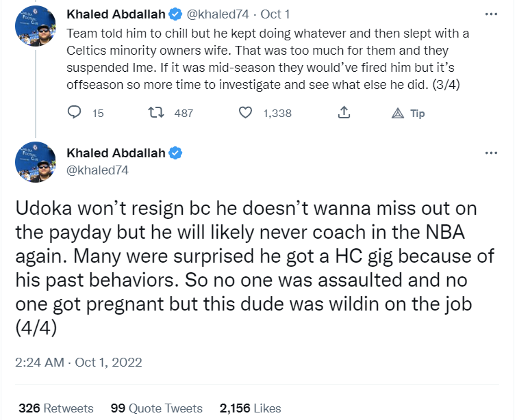Open the Oct 1 date link on first tweet
517x420 pixels.
click(277, 14)
